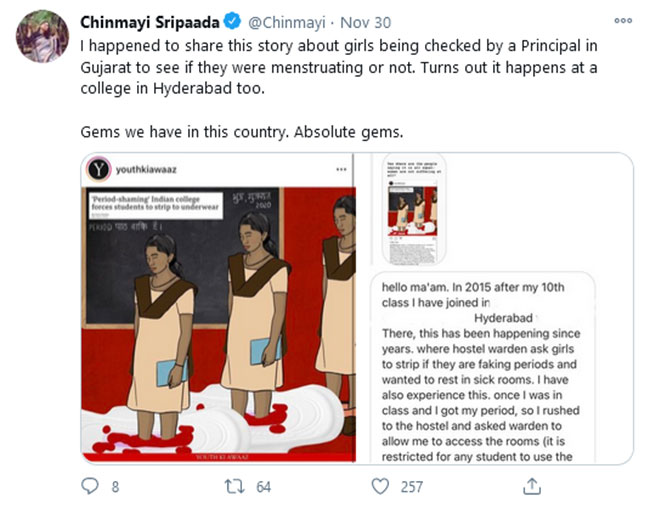Click the youthkiawaaz circular logo

[98, 170]
